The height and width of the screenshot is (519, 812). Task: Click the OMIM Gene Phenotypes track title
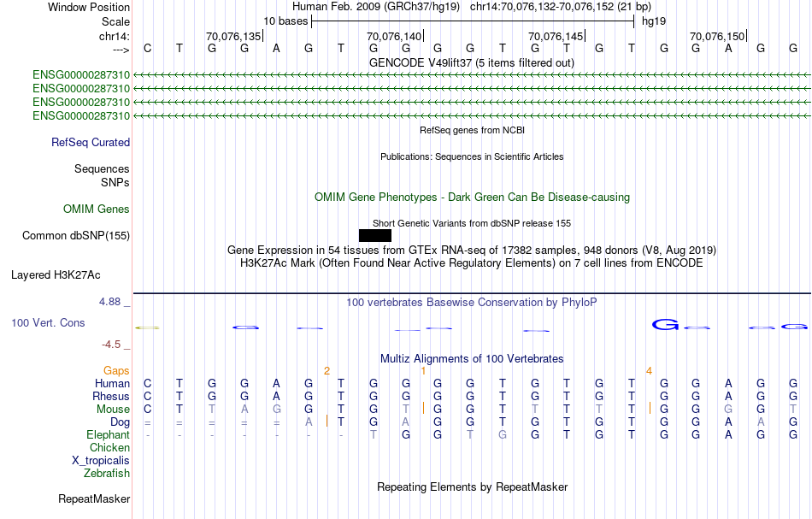(472, 198)
